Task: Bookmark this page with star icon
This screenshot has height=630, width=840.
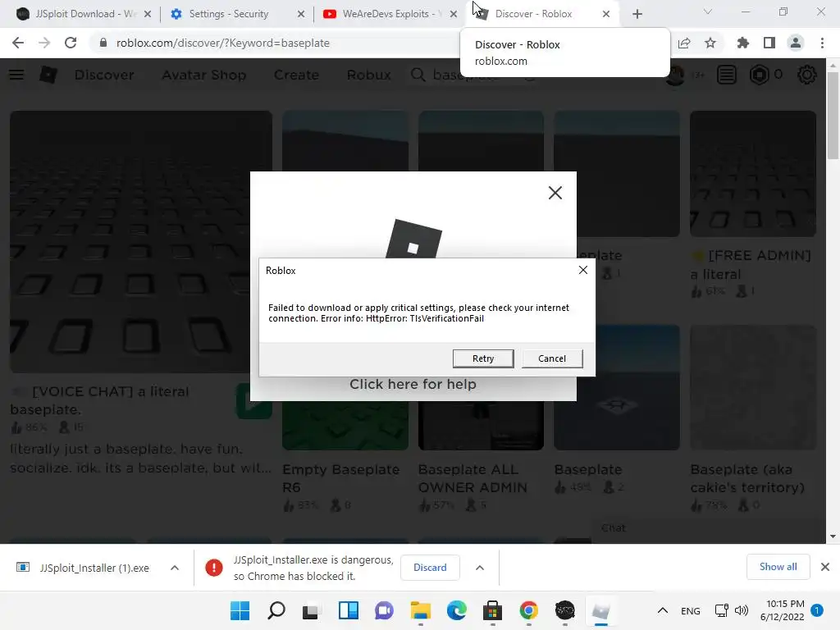Action: [x=710, y=43]
